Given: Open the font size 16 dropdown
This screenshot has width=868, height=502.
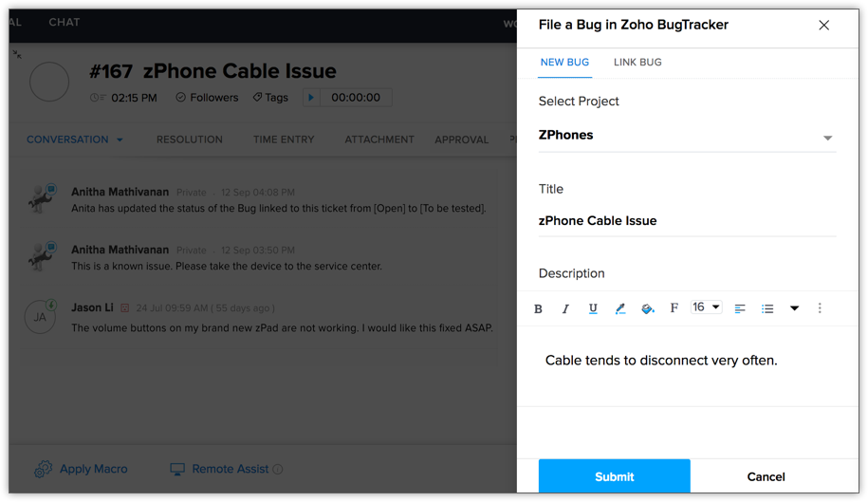Looking at the screenshot, I should (706, 307).
